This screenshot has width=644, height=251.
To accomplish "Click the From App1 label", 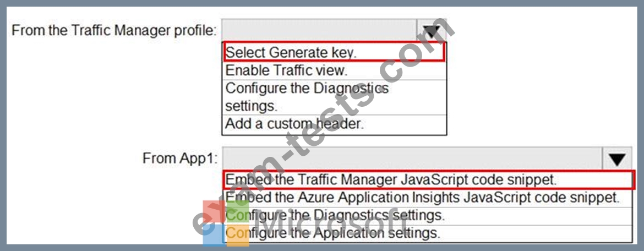I will coord(180,159).
